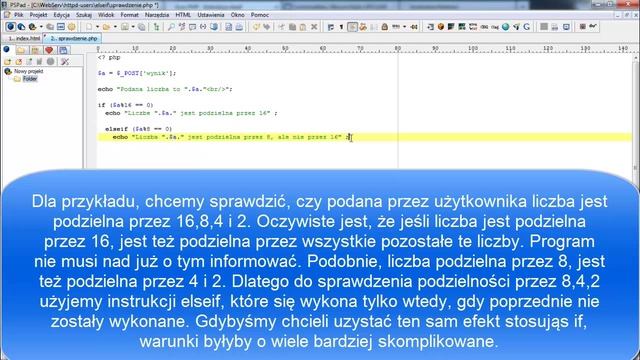The height and width of the screenshot is (360, 640).
Task: Open the Okno menu
Action: 238,15
